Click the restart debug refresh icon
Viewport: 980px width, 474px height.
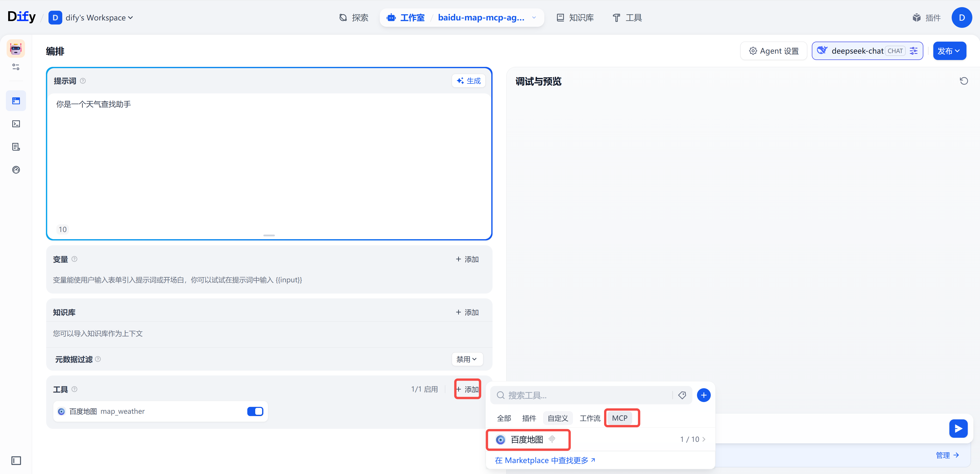click(964, 81)
